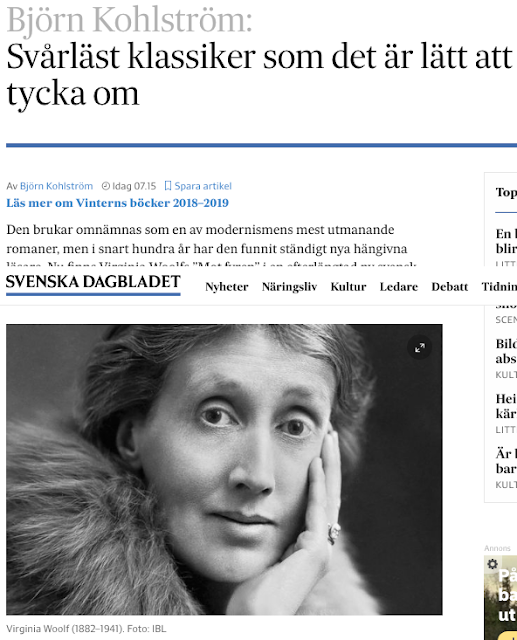Open the sidebar story starting with 'Hei'
Screen dimensions: 517x640
tap(506, 406)
